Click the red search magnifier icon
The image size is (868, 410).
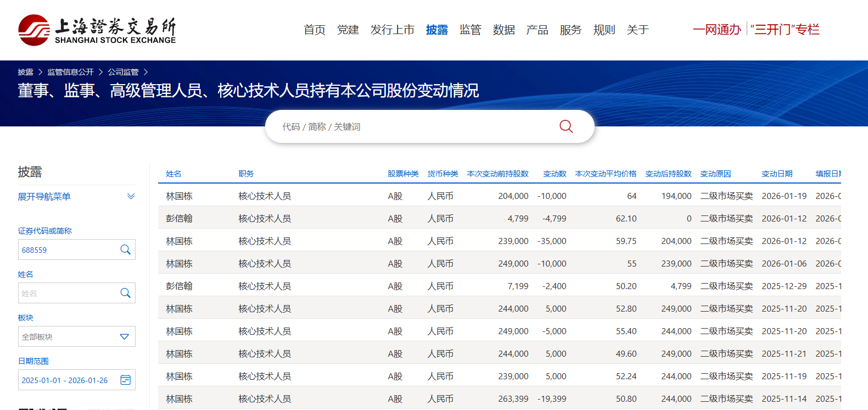[566, 126]
